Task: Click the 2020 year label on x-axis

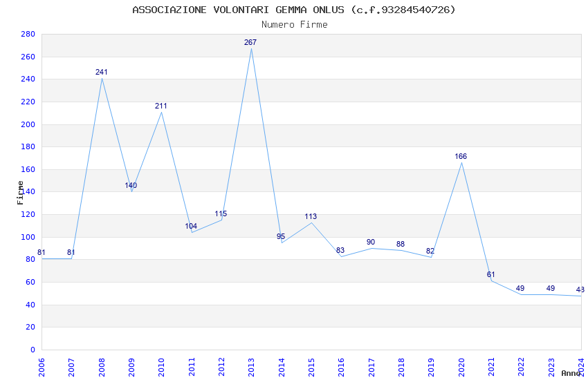Action: coord(461,368)
